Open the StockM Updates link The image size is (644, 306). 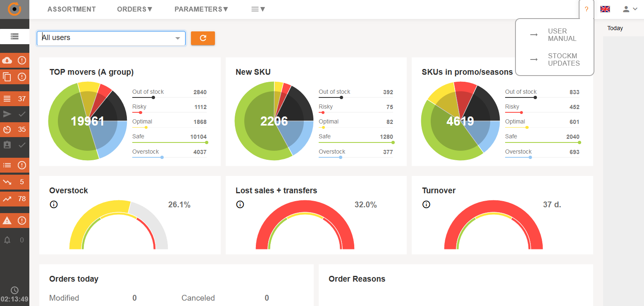tap(563, 59)
